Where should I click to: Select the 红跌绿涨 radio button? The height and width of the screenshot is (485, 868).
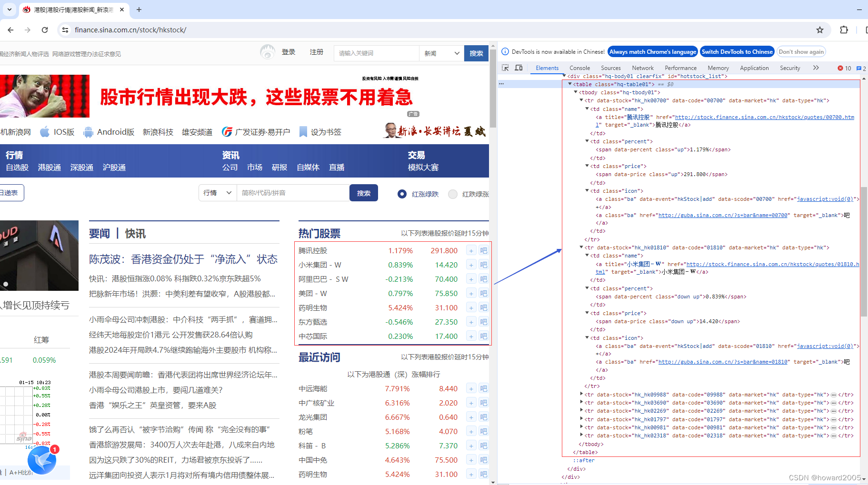click(453, 194)
